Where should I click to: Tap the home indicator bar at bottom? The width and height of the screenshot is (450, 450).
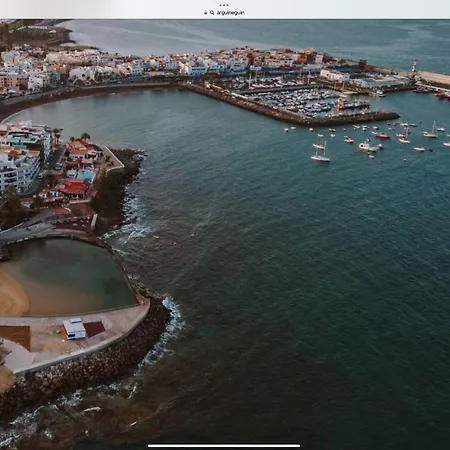(224, 445)
